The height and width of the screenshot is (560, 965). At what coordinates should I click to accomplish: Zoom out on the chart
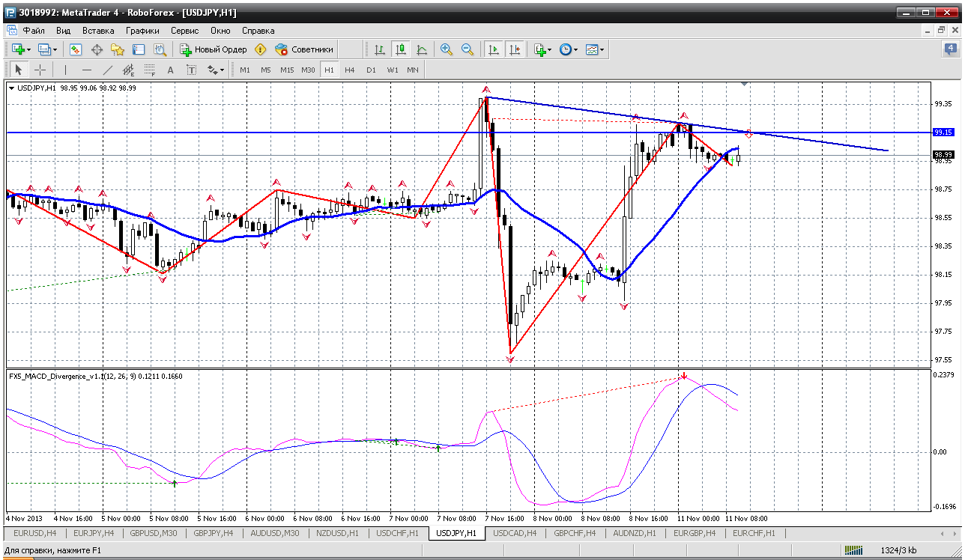pos(468,49)
